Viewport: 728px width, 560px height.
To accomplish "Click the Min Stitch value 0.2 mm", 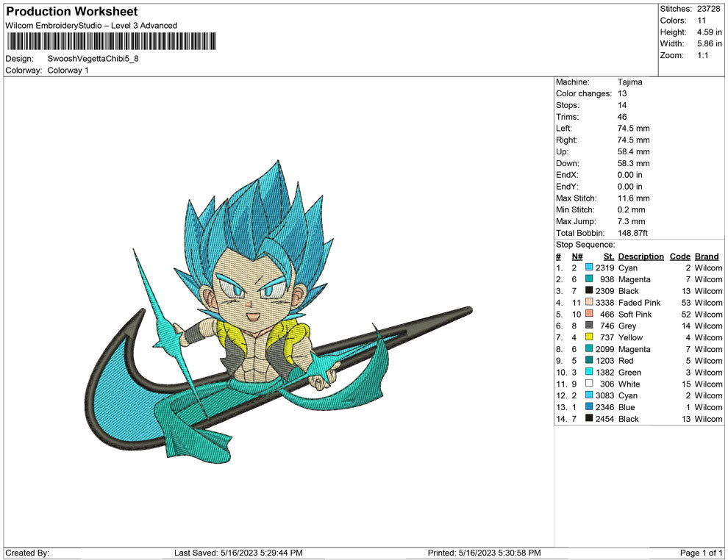I will [631, 209].
